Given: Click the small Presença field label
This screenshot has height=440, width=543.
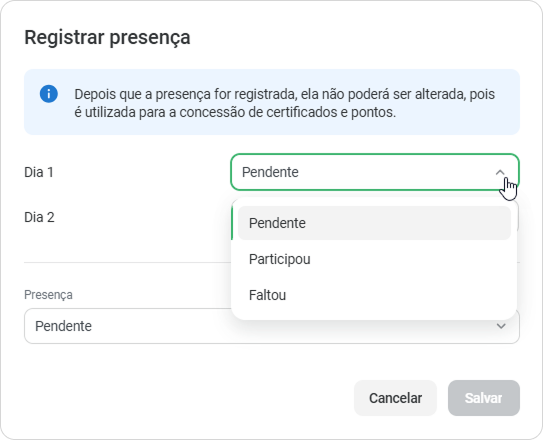Looking at the screenshot, I should pos(48,295).
